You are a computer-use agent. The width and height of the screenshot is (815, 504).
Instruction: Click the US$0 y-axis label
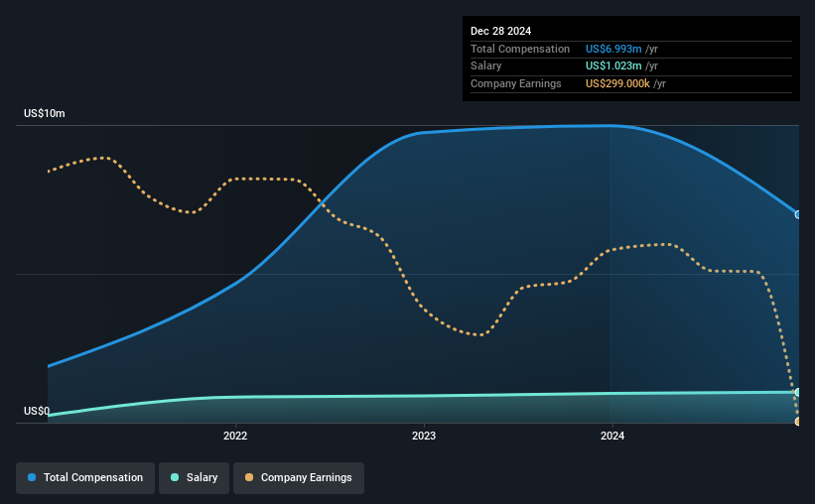(x=37, y=411)
